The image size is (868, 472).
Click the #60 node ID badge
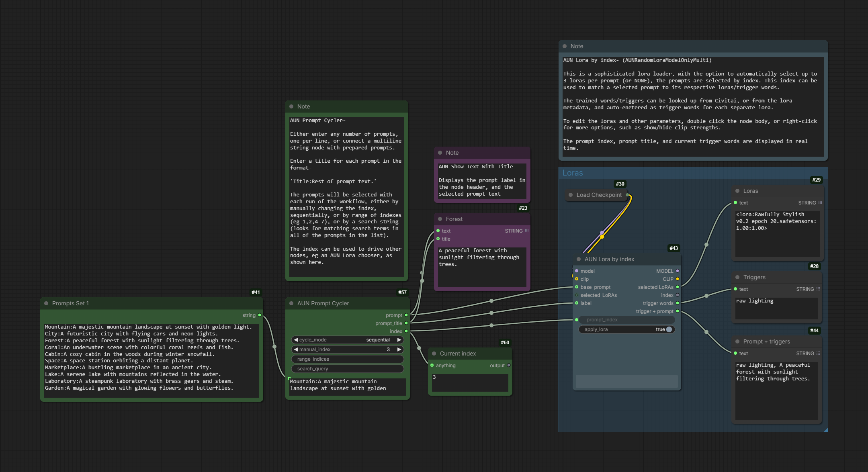coord(505,343)
